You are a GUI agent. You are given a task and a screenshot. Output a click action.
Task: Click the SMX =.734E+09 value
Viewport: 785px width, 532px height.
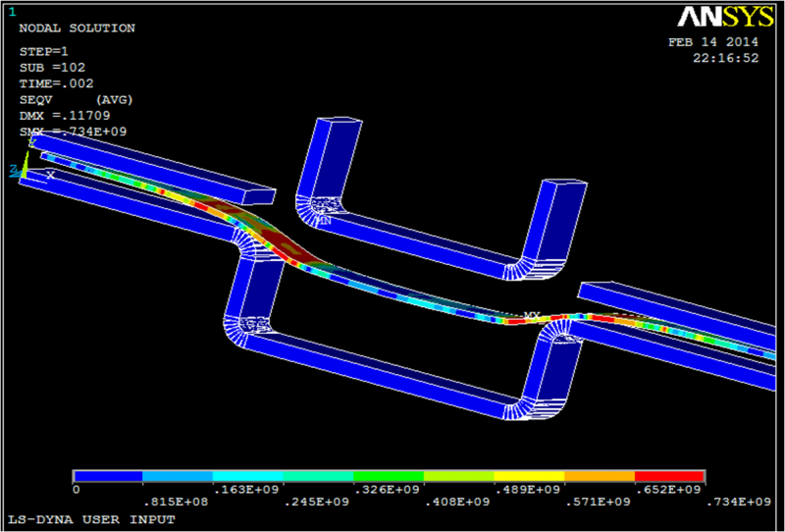click(x=73, y=132)
